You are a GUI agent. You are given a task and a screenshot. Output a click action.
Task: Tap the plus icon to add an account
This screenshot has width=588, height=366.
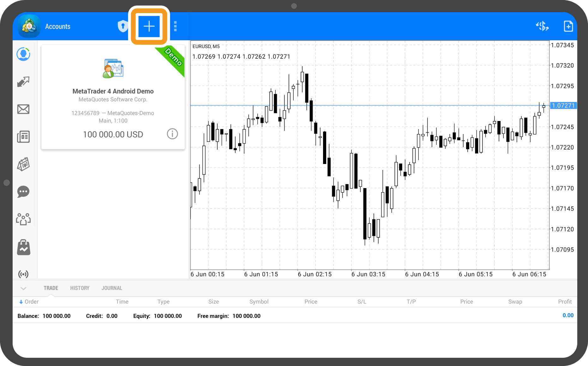[149, 26]
